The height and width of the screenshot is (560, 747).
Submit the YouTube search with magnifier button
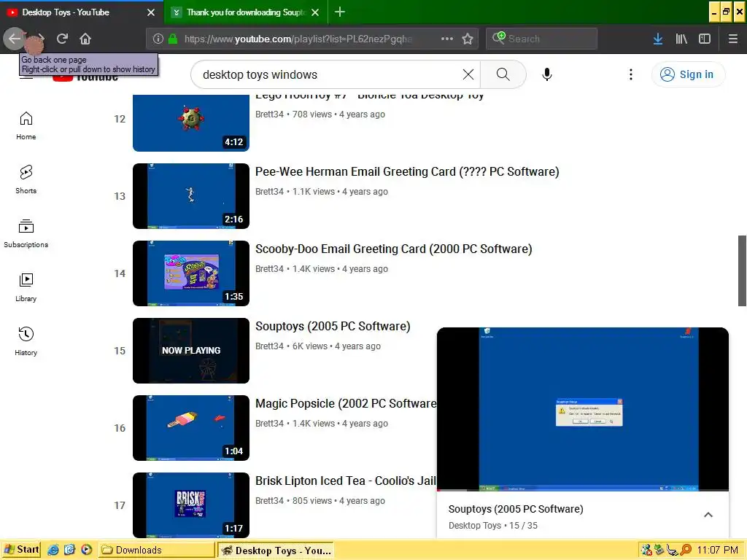(503, 74)
